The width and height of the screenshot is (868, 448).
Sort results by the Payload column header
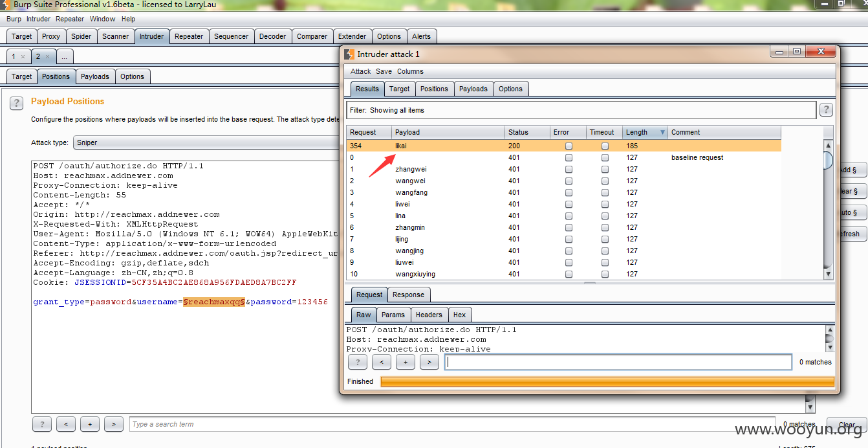click(x=448, y=133)
